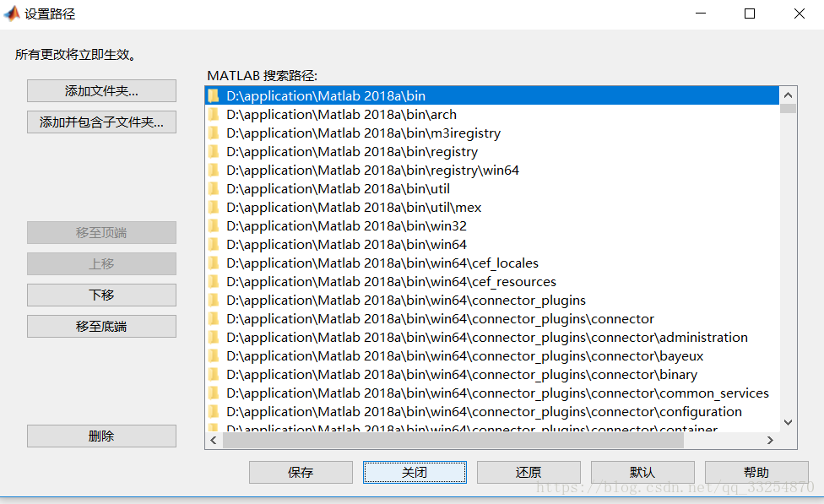Click 添加并包含子文件夹... button
824x504 pixels.
click(101, 122)
